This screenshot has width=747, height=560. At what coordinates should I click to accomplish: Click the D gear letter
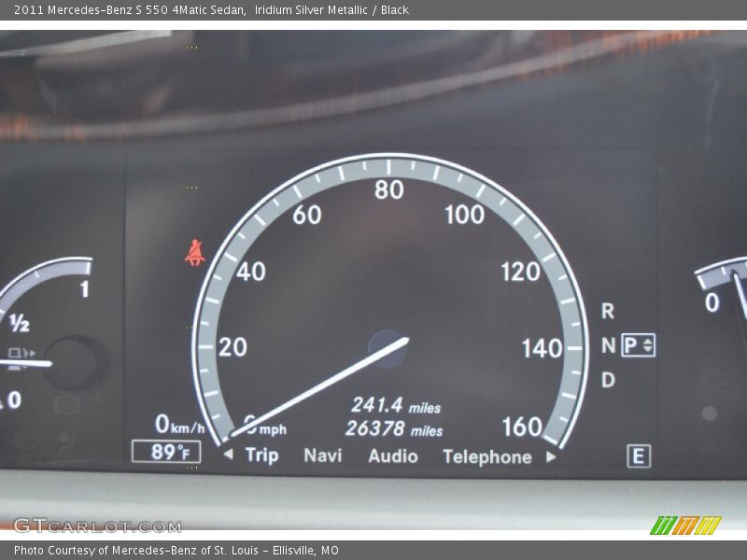pyautogui.click(x=608, y=380)
